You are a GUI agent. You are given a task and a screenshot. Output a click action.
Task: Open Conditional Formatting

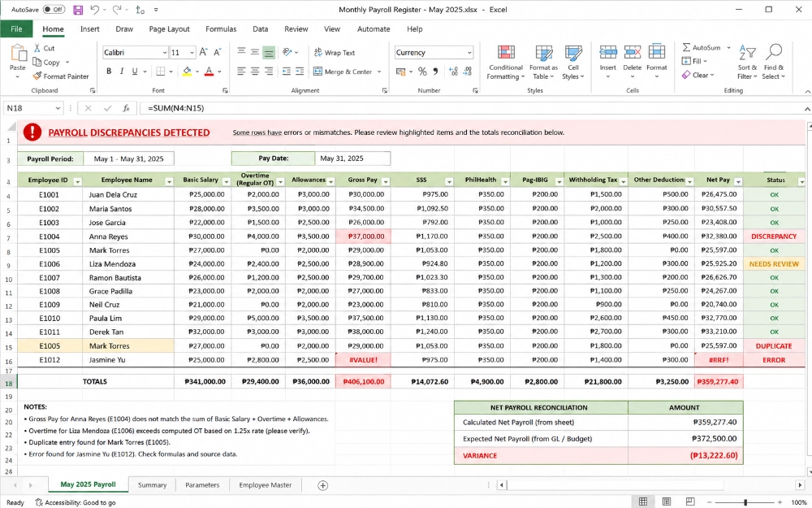pos(506,63)
